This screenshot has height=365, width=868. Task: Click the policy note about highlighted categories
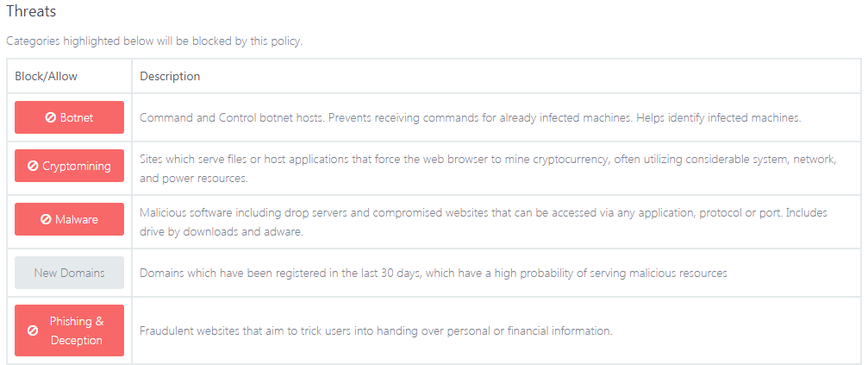click(x=154, y=41)
